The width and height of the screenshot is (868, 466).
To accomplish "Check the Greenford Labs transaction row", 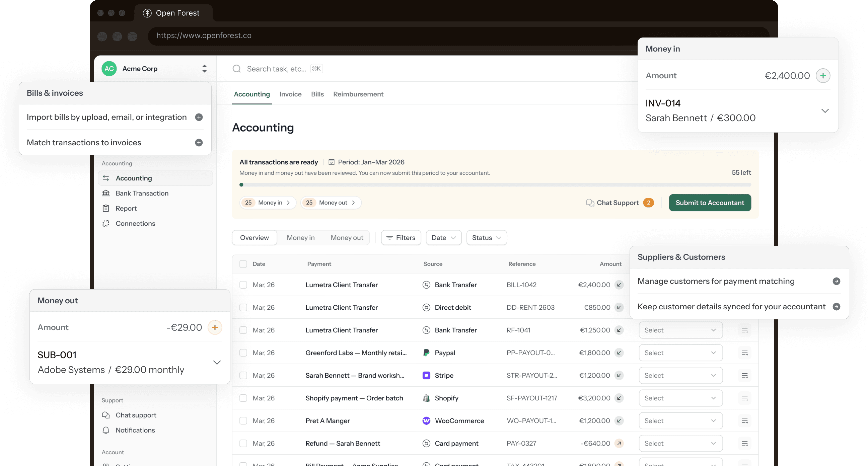I will [x=243, y=353].
